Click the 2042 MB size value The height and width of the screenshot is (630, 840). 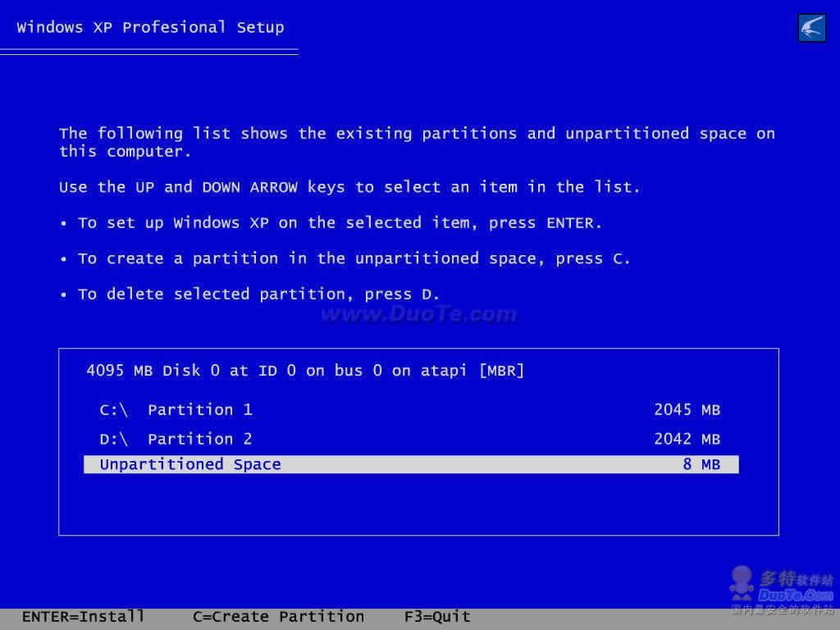(x=687, y=439)
